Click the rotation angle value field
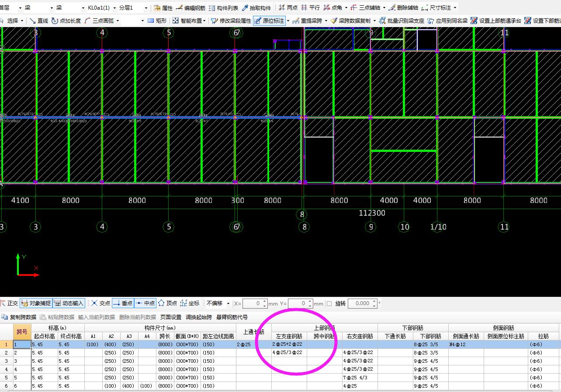 [363, 303]
